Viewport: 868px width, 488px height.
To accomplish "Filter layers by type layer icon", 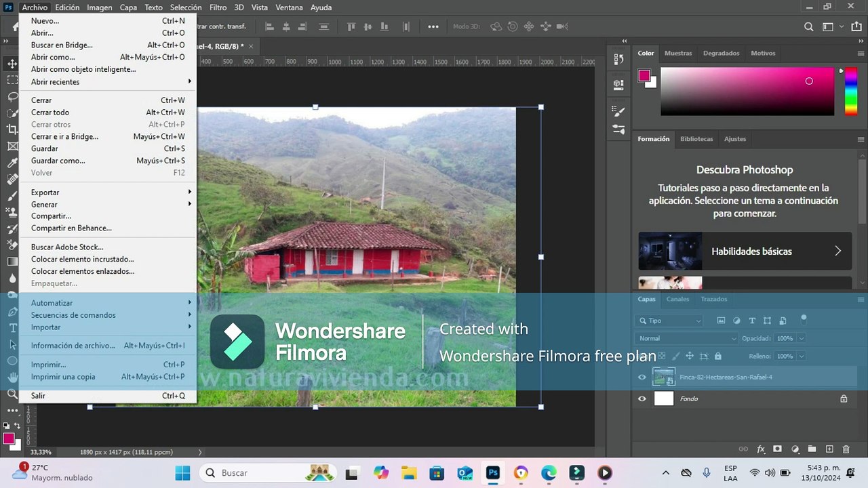I will point(752,321).
